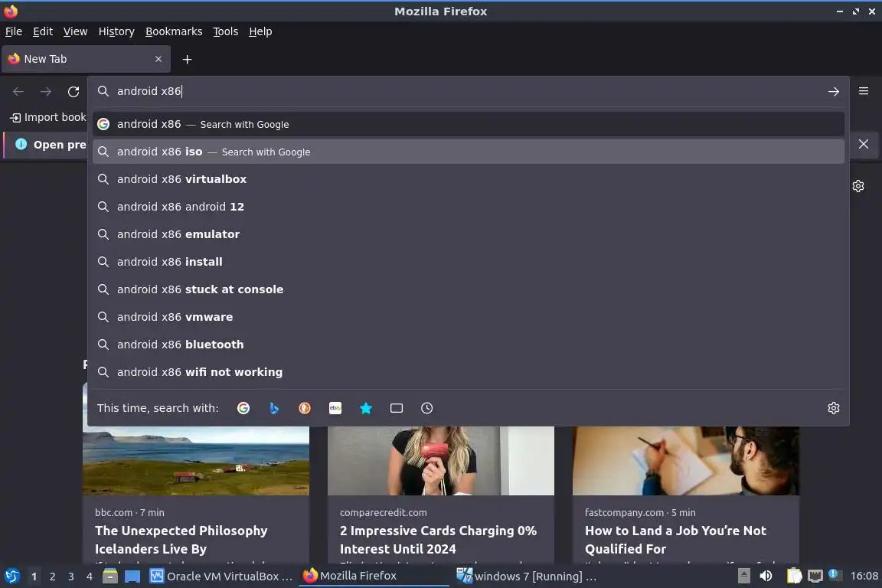This screenshot has height=588, width=882.
Task: Open the Fast Company job article
Action: [675, 540]
